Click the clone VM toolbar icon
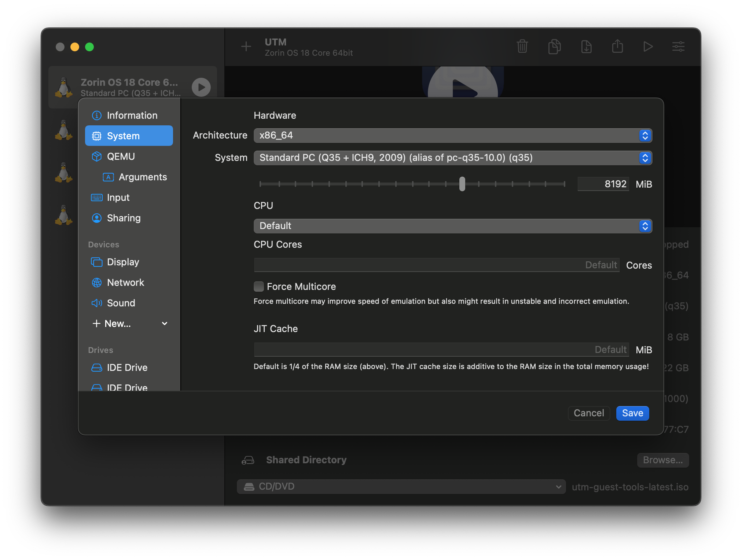Screen dimensions: 742x560 point(554,47)
